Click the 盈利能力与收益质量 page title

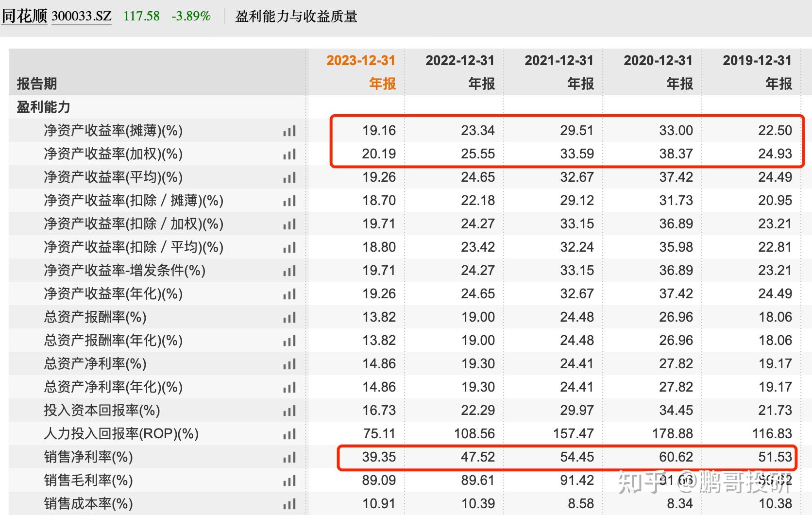point(296,17)
